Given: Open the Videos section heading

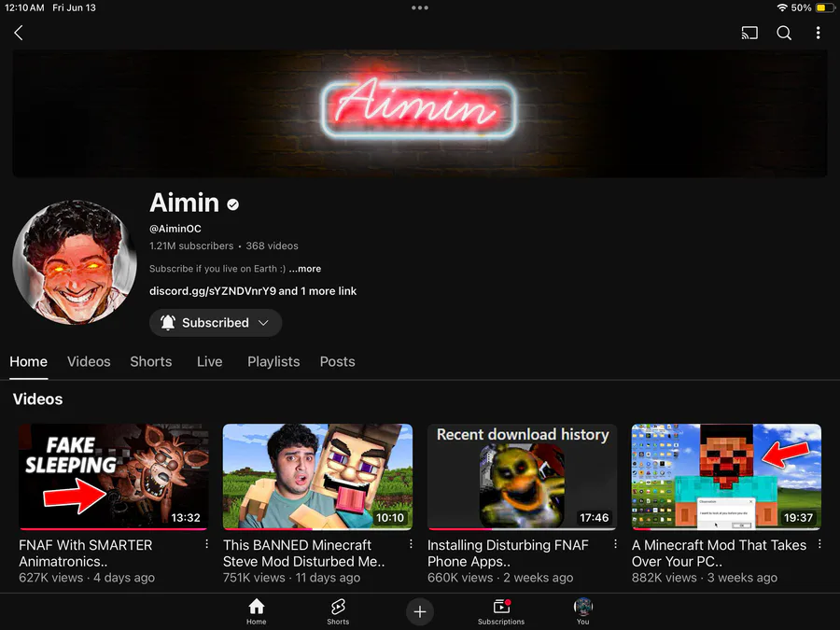Looking at the screenshot, I should 37,399.
